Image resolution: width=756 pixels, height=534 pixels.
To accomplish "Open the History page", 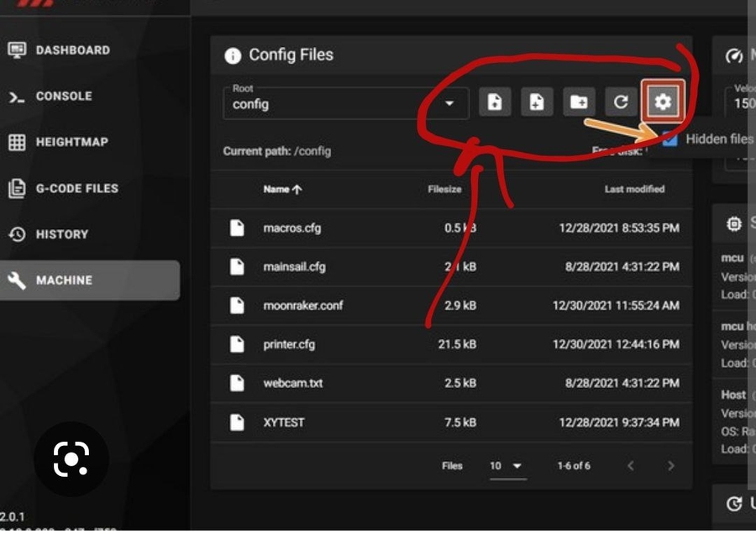I will [x=61, y=234].
